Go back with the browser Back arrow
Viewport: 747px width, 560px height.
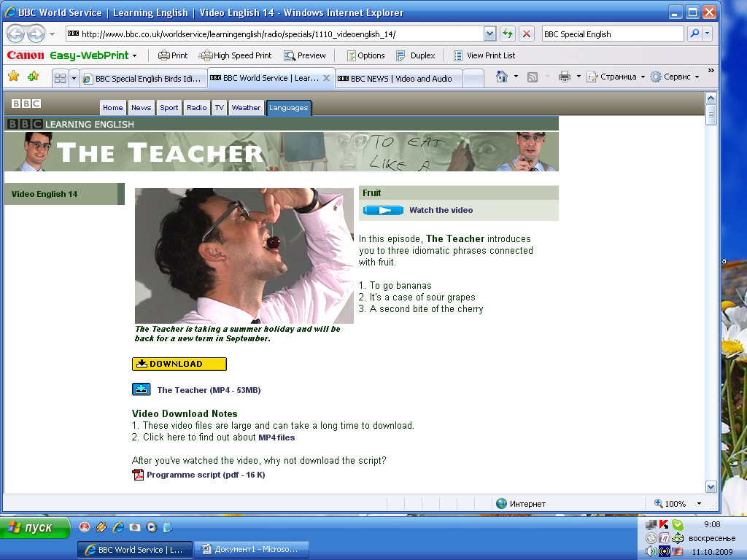click(x=15, y=34)
